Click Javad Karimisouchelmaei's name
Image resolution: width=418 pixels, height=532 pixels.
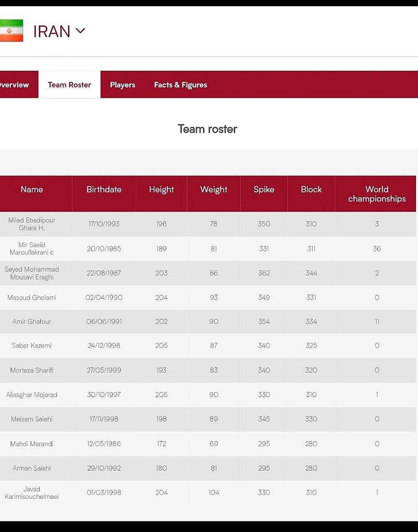32,493
